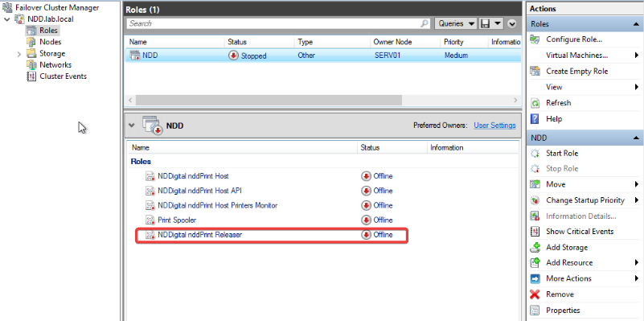Click Configure Role... action

[574, 39]
